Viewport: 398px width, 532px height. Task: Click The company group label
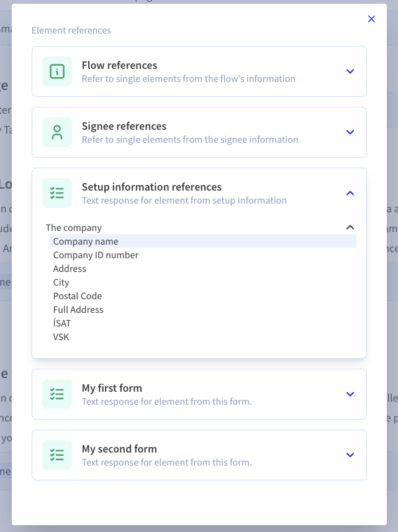[x=74, y=228]
